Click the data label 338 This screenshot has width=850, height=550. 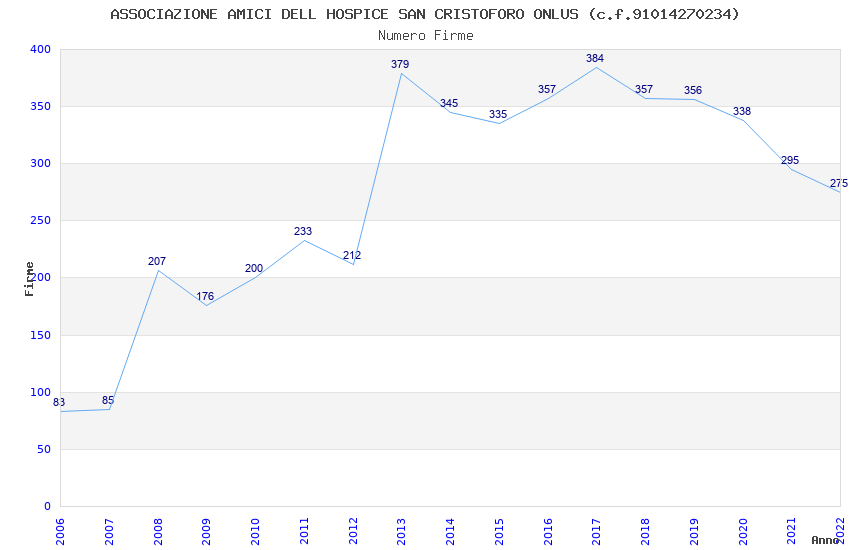tap(742, 112)
